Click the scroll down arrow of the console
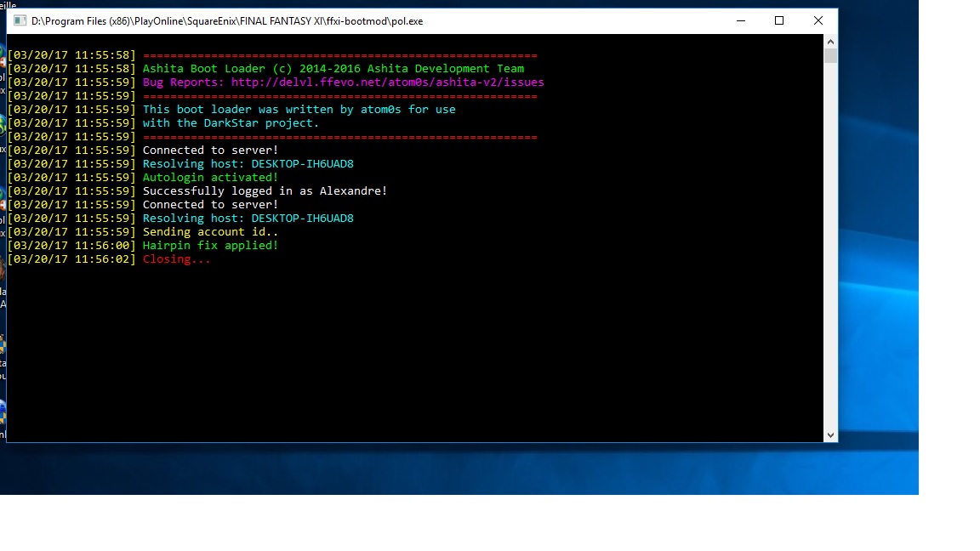980x551 pixels. [830, 435]
